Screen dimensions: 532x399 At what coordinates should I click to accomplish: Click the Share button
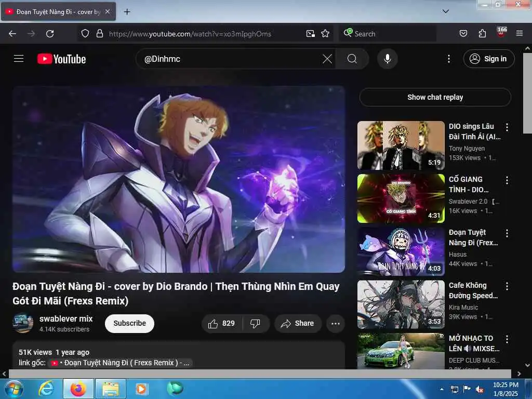point(298,323)
